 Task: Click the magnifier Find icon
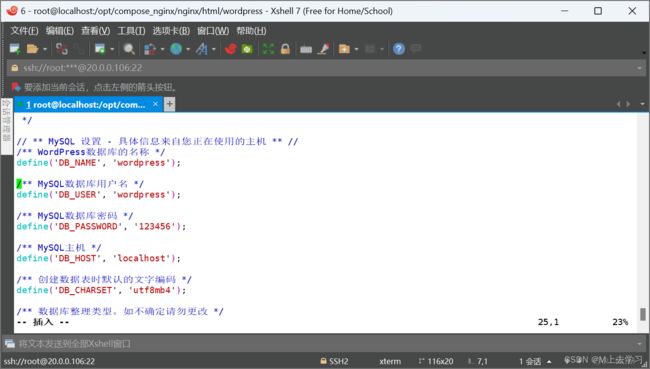pyautogui.click(x=129, y=49)
